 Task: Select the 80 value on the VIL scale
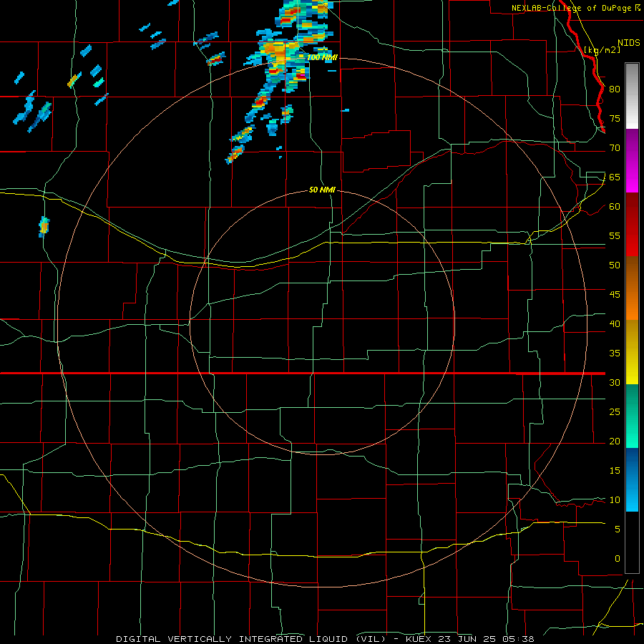[615, 89]
